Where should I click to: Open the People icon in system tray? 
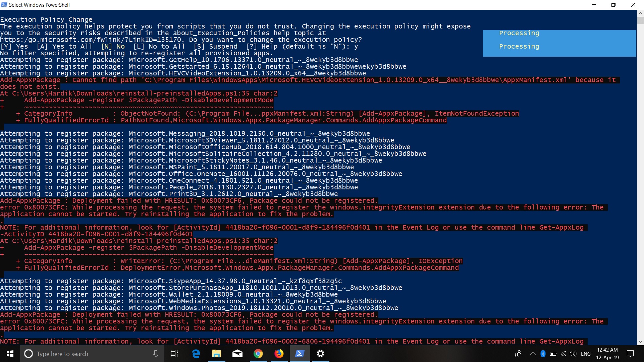coord(518,354)
